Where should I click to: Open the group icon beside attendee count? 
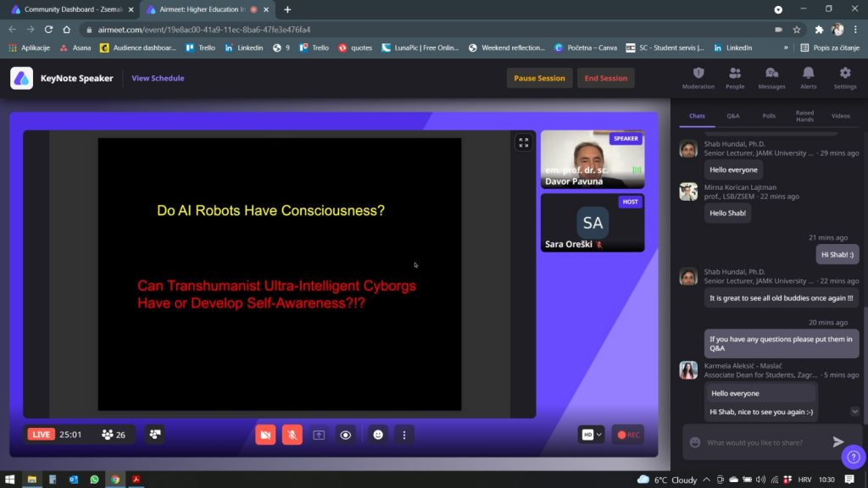coord(155,435)
